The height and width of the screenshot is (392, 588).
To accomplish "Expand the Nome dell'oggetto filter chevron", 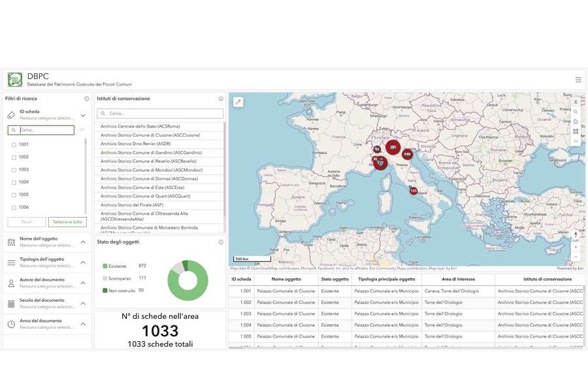I will pos(83,242).
